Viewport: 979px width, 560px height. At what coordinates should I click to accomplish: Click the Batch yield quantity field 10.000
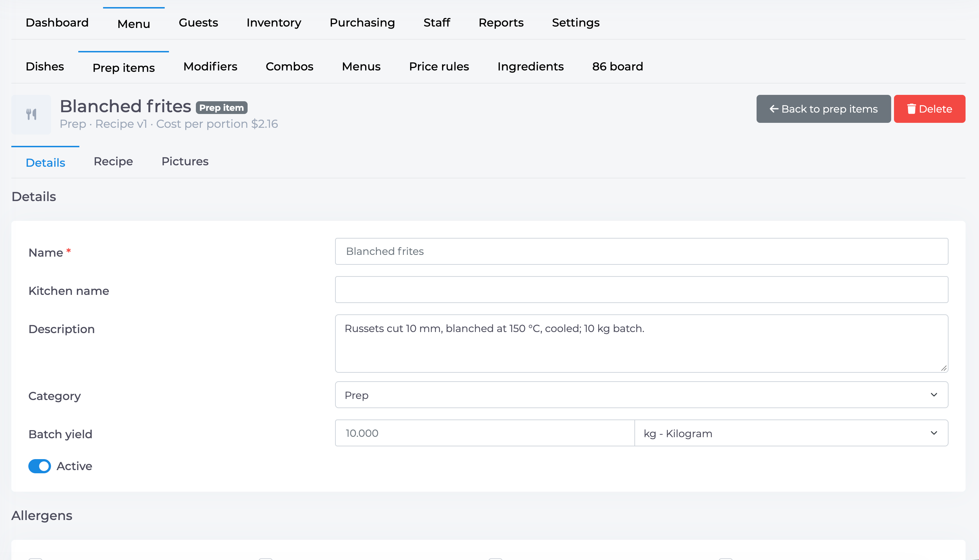click(485, 433)
